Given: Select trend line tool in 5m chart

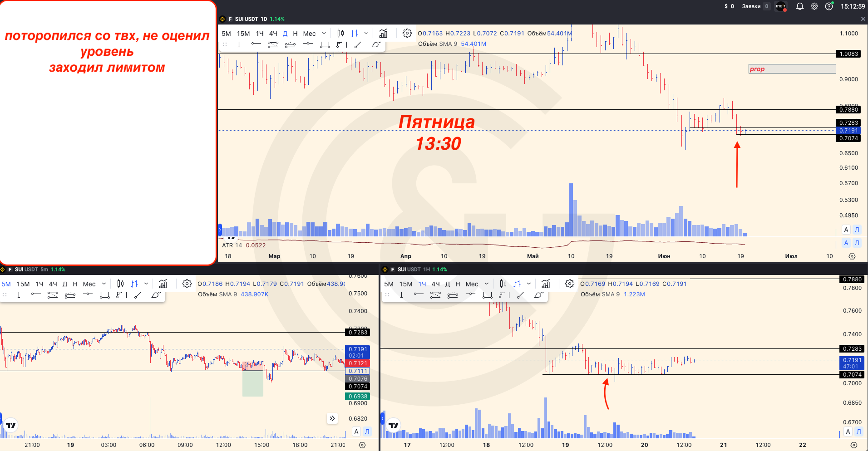Looking at the screenshot, I should [138, 295].
